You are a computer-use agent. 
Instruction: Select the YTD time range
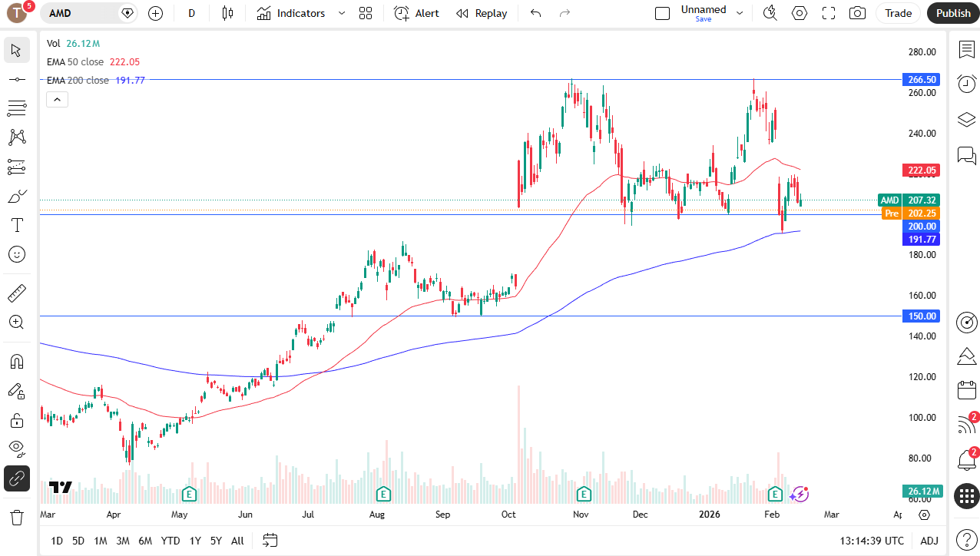(171, 541)
